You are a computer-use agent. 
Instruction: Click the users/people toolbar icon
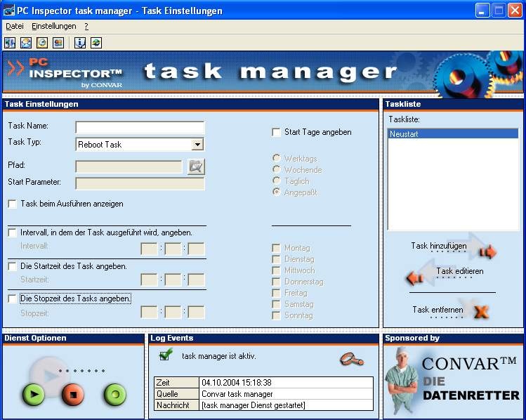coord(58,43)
